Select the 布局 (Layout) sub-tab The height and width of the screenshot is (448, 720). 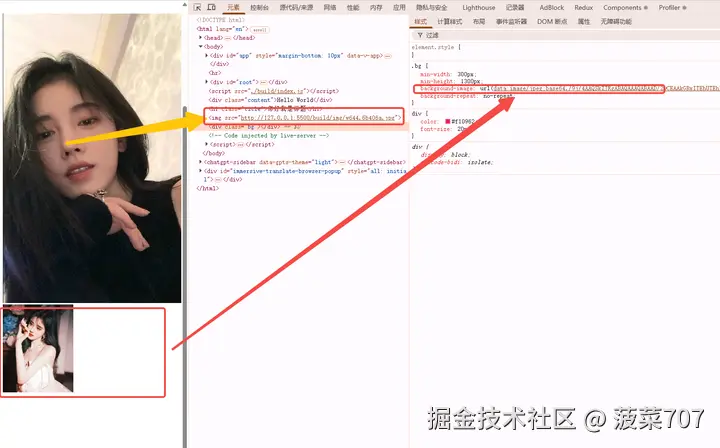coord(479,22)
